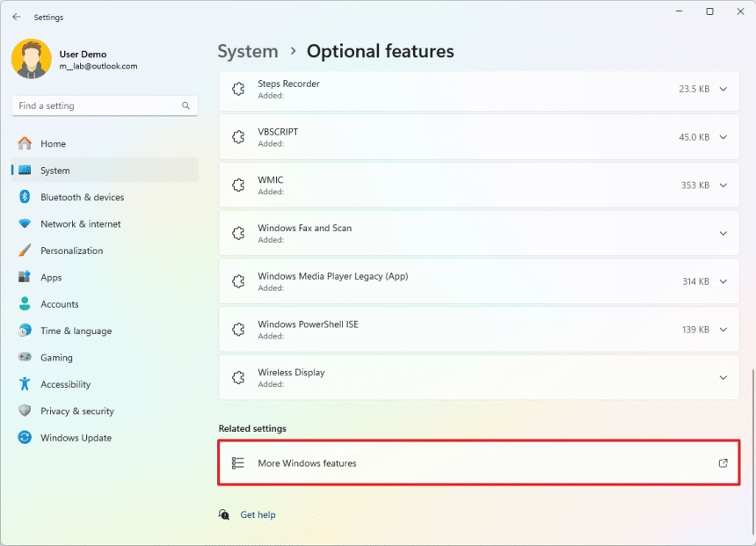Expand the Steps Recorder feature
This screenshot has width=756, height=546.
pos(723,89)
